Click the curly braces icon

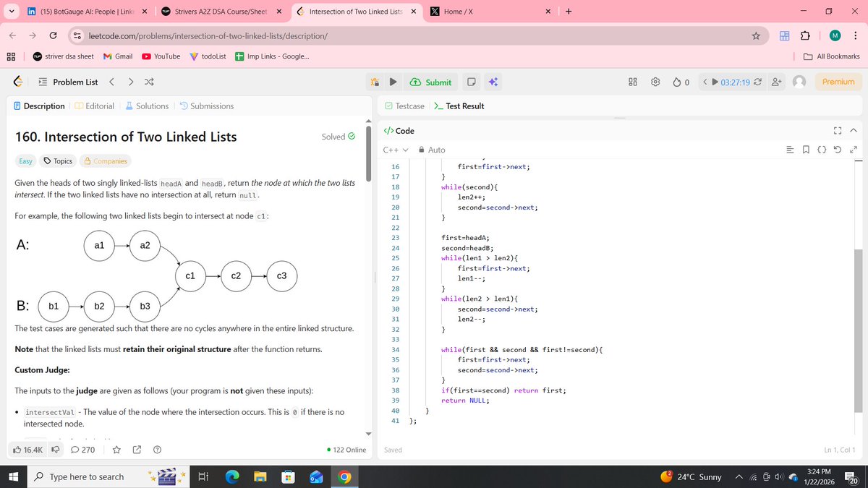click(x=822, y=150)
